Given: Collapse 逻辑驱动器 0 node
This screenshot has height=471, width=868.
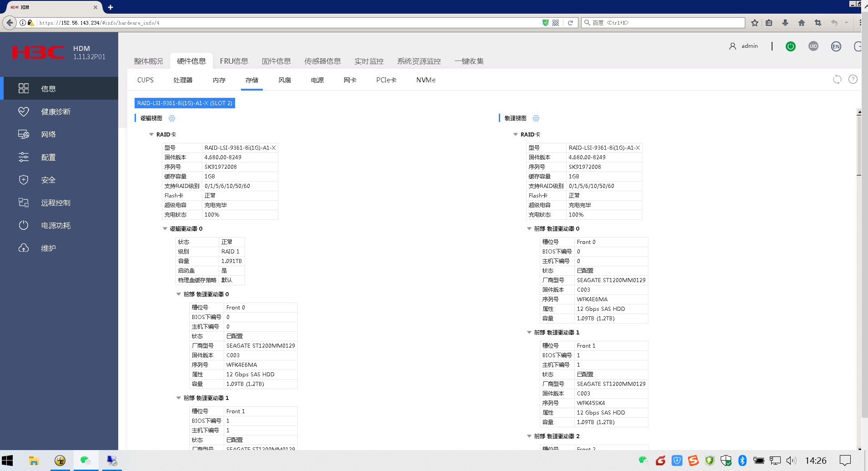Looking at the screenshot, I should pos(165,229).
